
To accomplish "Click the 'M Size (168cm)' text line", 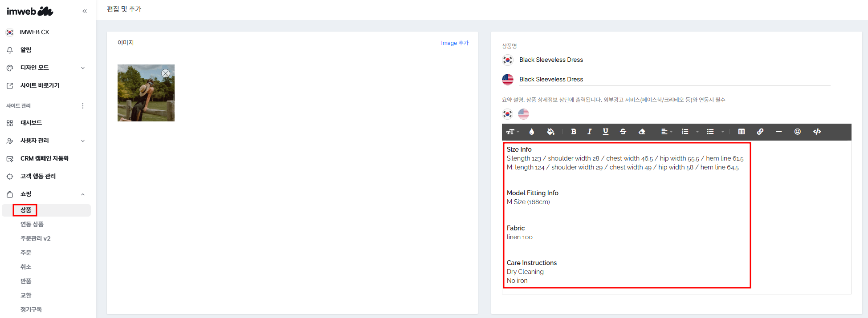I will click(x=528, y=202).
